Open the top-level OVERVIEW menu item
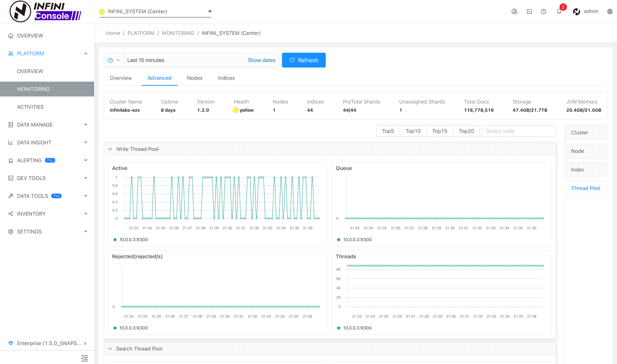The image size is (617, 364). point(30,36)
